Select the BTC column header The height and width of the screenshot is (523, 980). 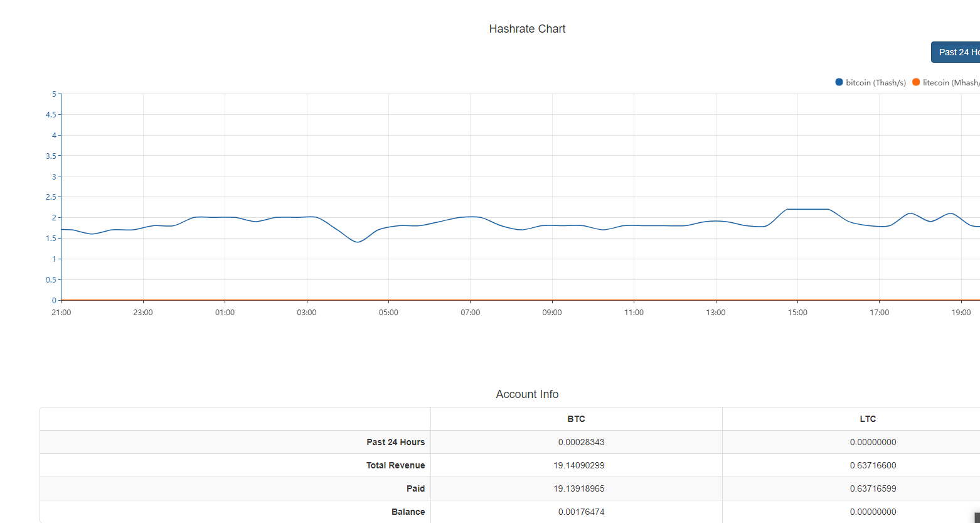[x=576, y=419]
